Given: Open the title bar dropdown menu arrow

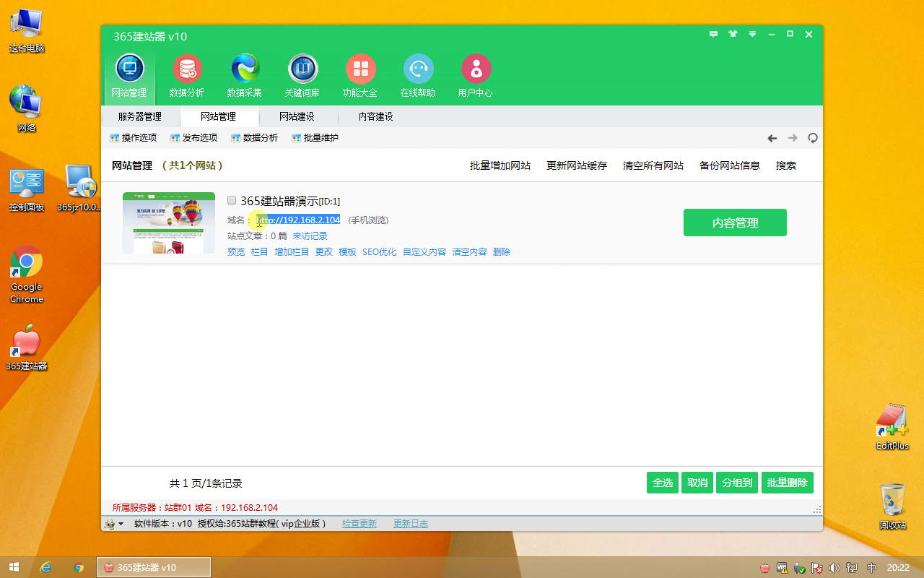Looking at the screenshot, I should (752, 34).
